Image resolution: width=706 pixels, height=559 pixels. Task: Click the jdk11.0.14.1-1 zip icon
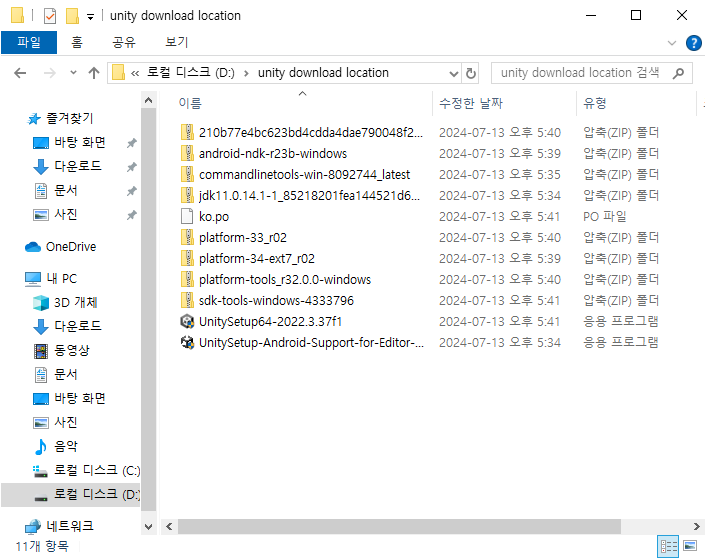click(187, 195)
